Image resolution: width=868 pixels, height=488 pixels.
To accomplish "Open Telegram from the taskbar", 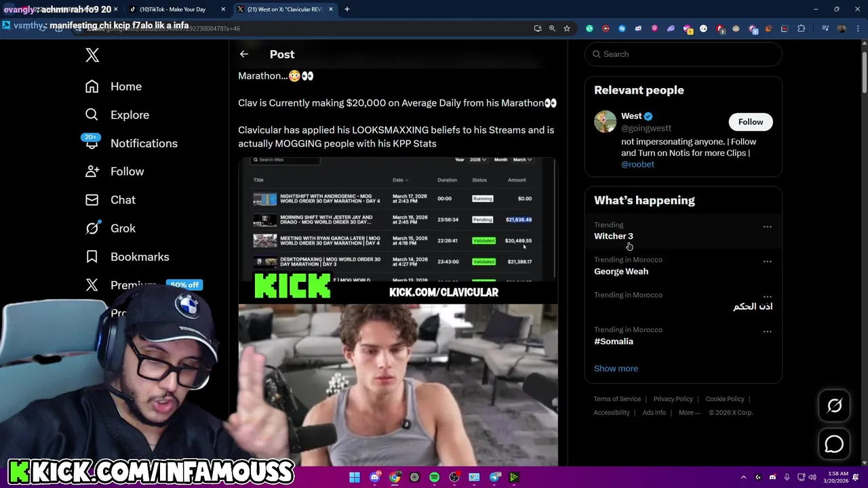I will 495,477.
